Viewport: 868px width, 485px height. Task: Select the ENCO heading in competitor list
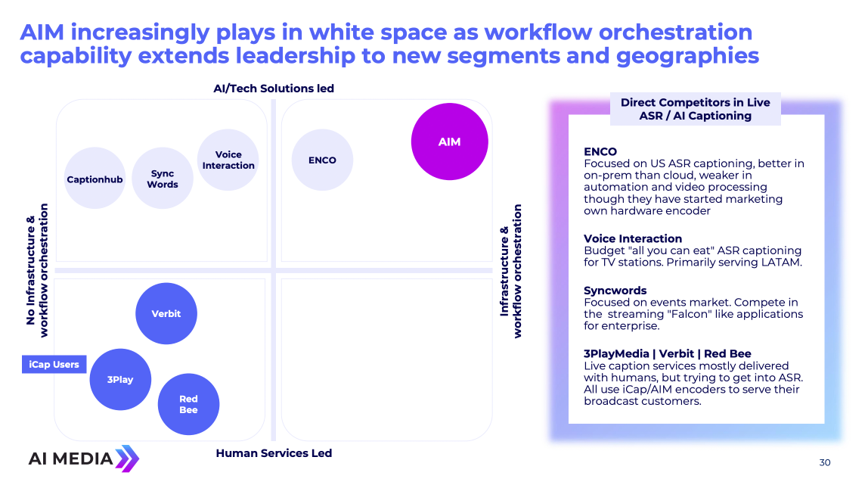coord(600,152)
